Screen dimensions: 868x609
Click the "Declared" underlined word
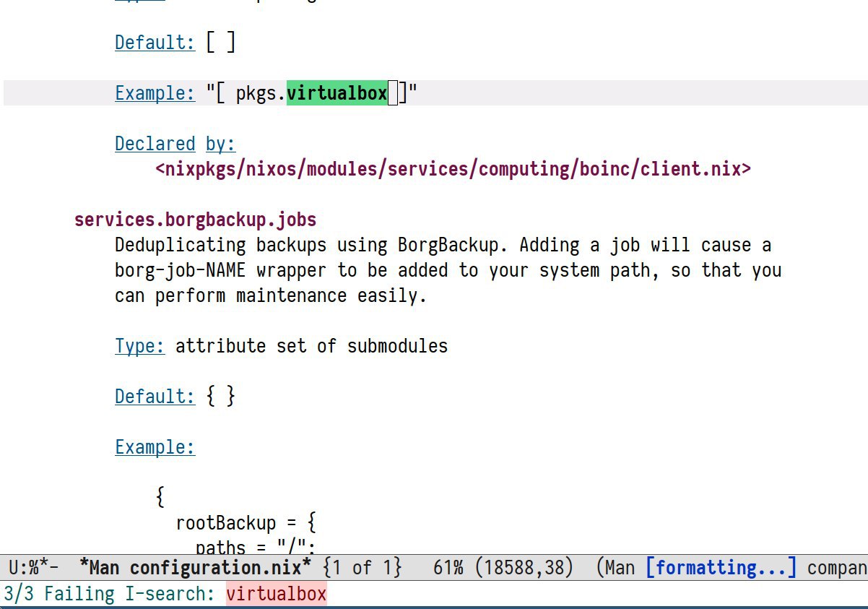155,144
